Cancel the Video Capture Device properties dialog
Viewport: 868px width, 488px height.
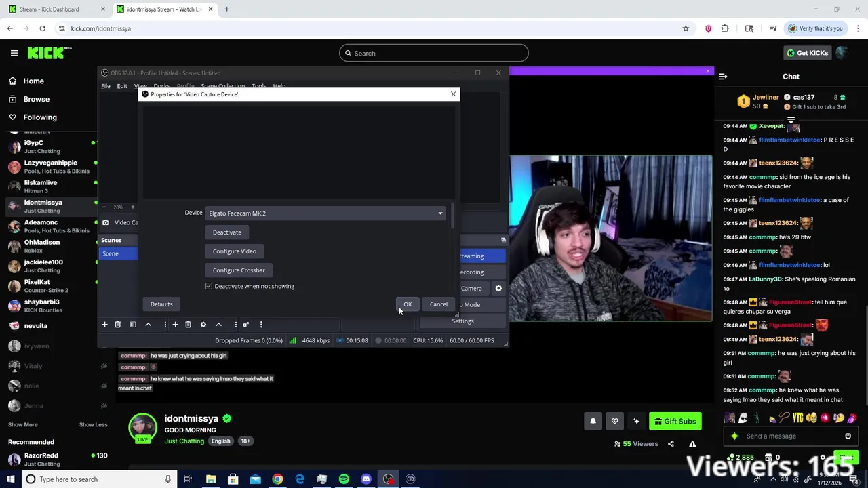click(438, 304)
